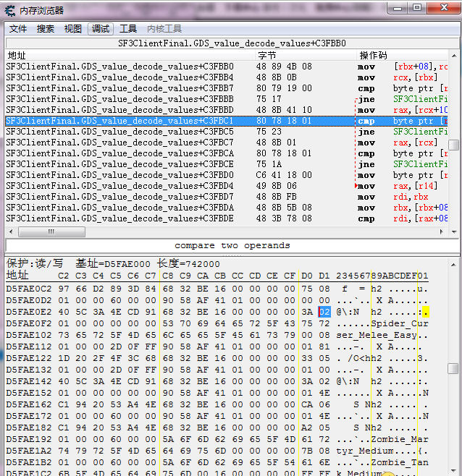
Task: Click hex row address D5FAE112
Action: [x=29, y=347]
